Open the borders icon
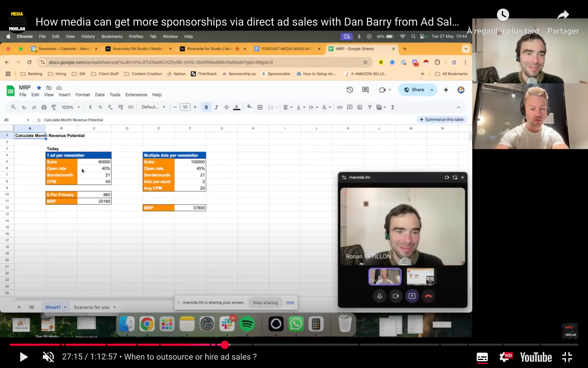The width and height of the screenshot is (588, 368). click(x=260, y=107)
